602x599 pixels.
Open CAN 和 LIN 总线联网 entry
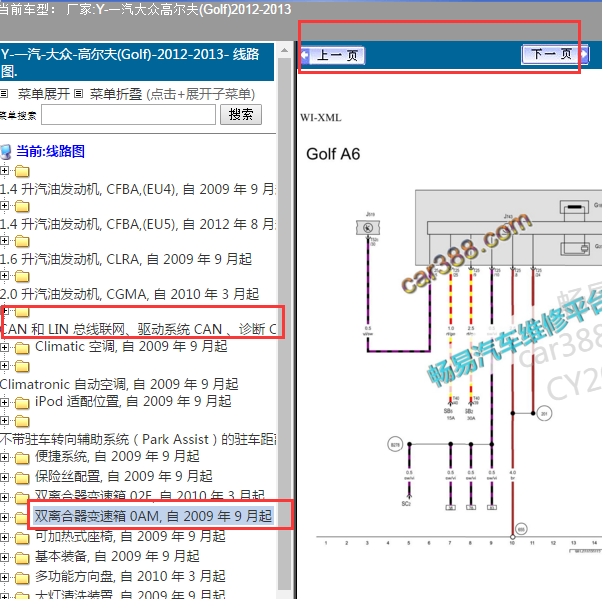138,329
